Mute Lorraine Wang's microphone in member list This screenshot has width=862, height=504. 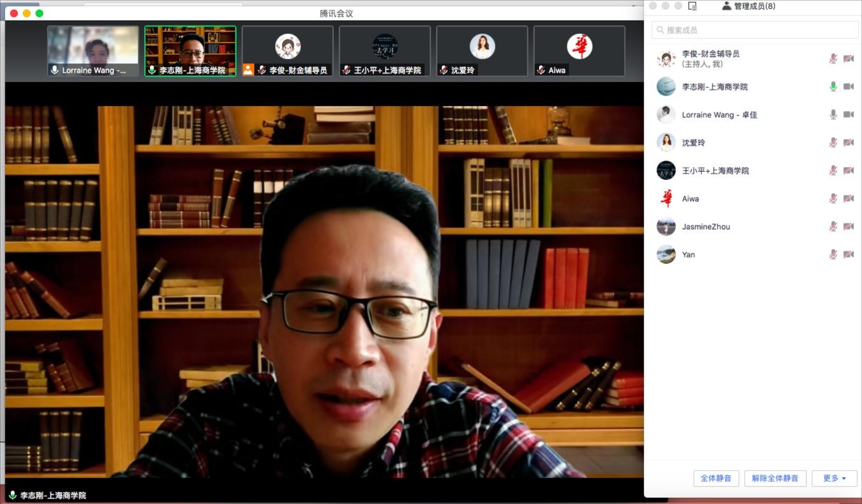coord(833,115)
